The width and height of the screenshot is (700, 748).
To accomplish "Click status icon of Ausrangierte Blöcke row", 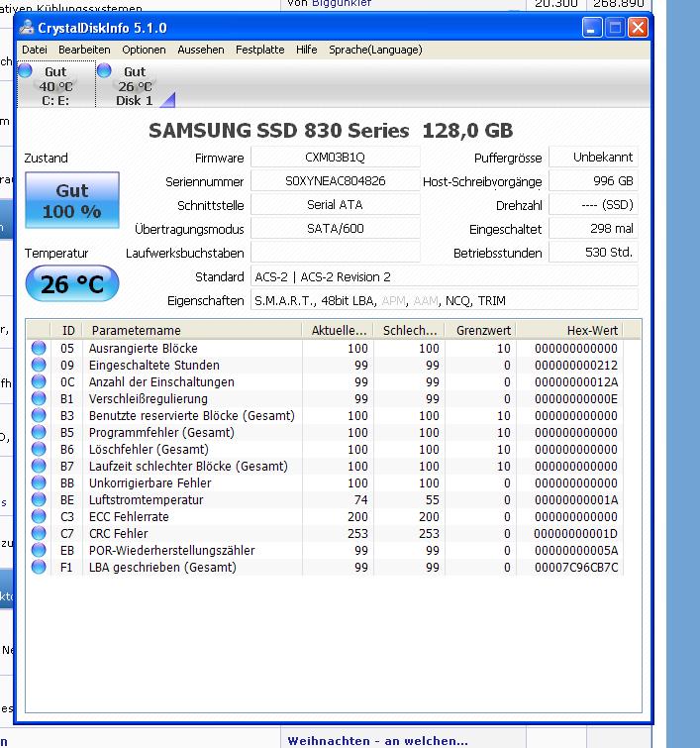I will [x=39, y=348].
